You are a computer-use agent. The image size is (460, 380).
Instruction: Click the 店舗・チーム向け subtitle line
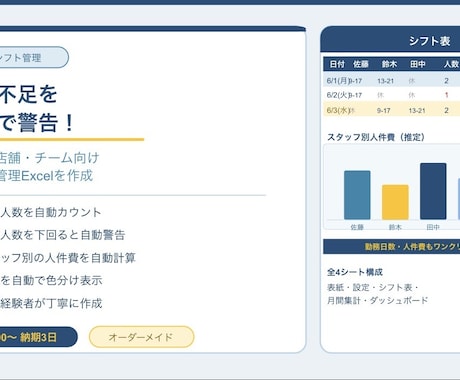click(x=49, y=158)
